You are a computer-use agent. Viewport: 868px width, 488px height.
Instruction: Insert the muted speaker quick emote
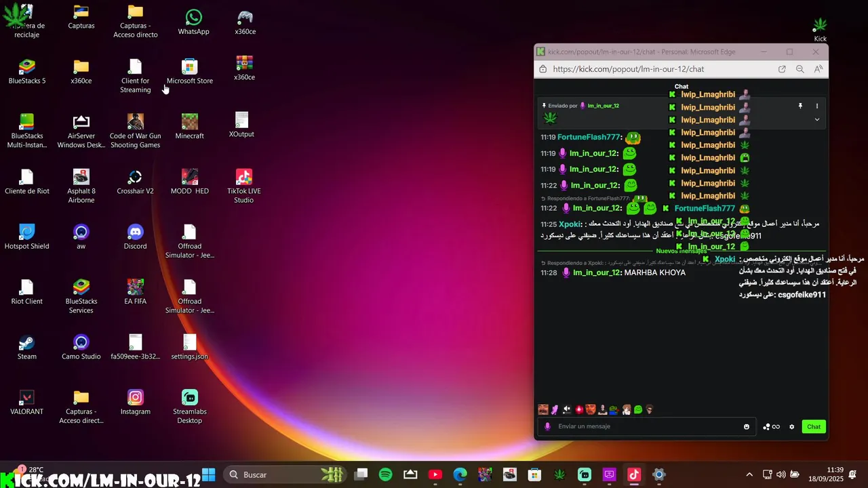567,409
